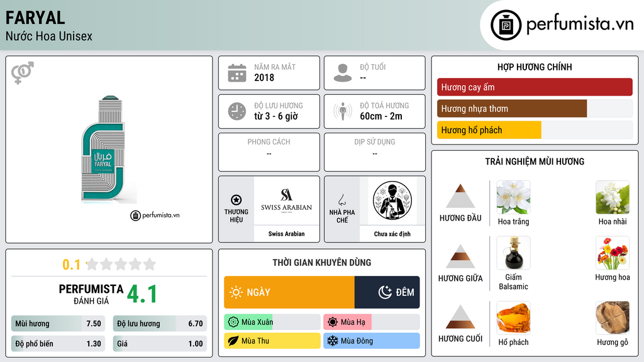This screenshot has height=362, width=644.
Task: Click the green Perfumista score 4.1
Action: click(142, 294)
